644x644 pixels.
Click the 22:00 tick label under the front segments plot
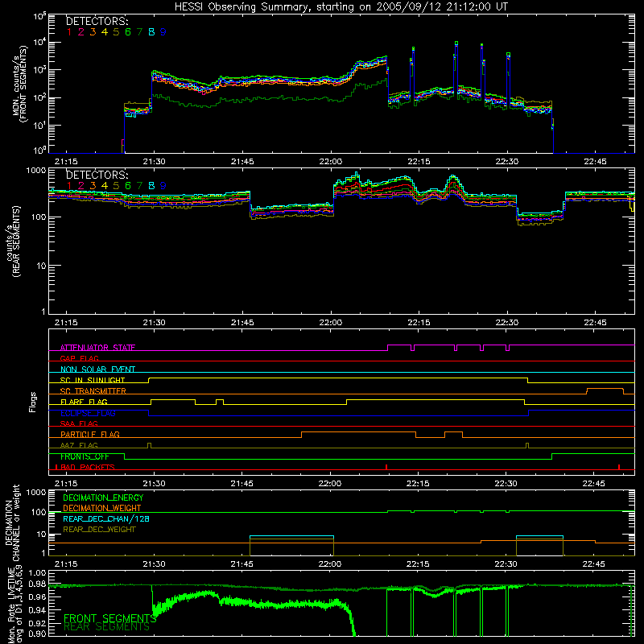pos(330,162)
